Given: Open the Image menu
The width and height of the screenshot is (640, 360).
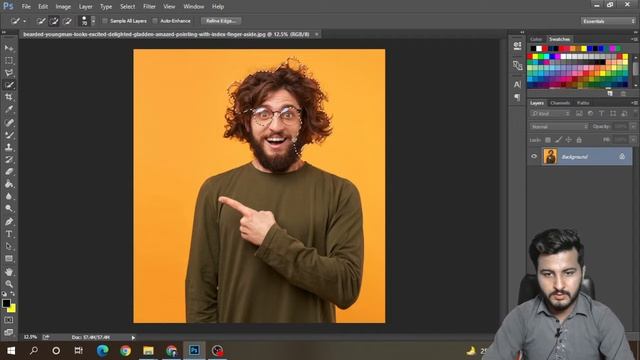Looking at the screenshot, I should tap(63, 7).
